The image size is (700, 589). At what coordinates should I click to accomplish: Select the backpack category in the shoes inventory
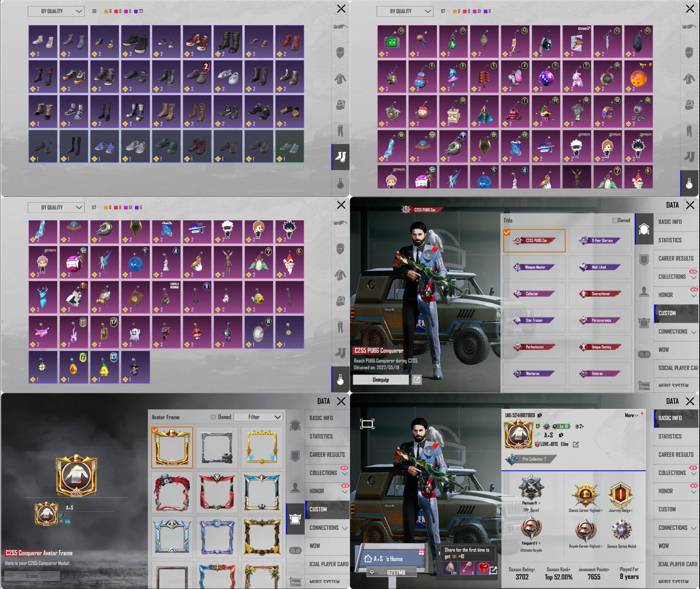click(x=340, y=105)
